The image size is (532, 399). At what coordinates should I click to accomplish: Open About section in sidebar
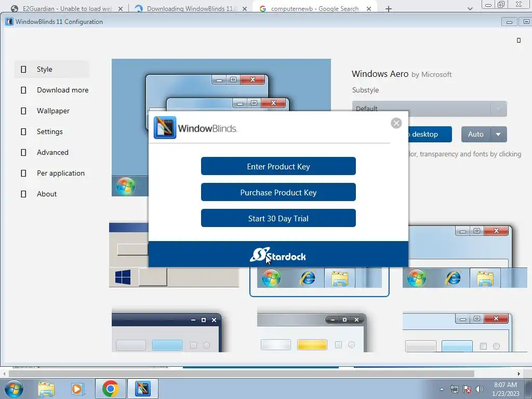[51, 194]
